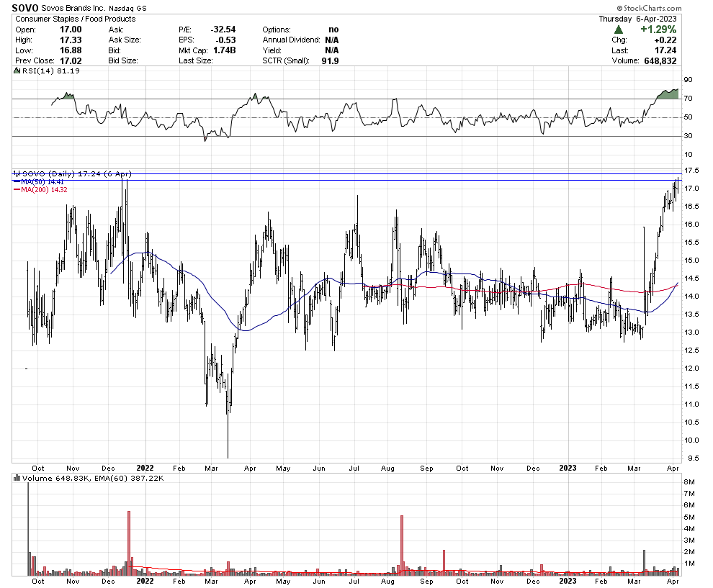Click the Prev Close value 17.02

[x=71, y=61]
